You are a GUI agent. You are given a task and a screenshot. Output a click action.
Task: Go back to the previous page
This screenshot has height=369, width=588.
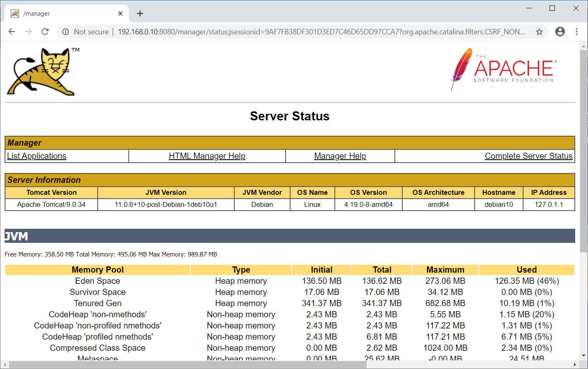point(12,31)
